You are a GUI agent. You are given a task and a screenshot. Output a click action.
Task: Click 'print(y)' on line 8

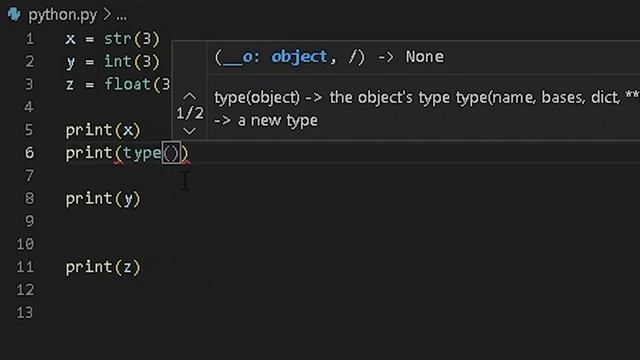point(103,199)
